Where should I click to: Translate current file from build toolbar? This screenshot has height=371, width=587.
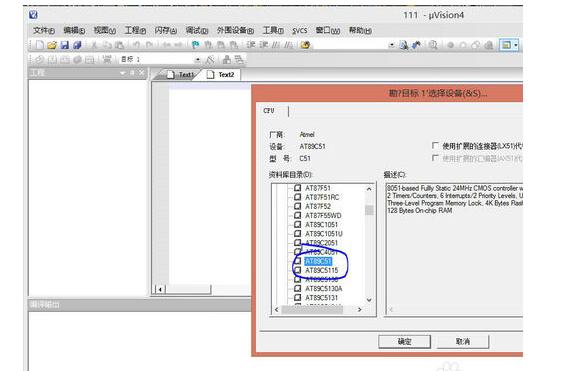tap(39, 59)
